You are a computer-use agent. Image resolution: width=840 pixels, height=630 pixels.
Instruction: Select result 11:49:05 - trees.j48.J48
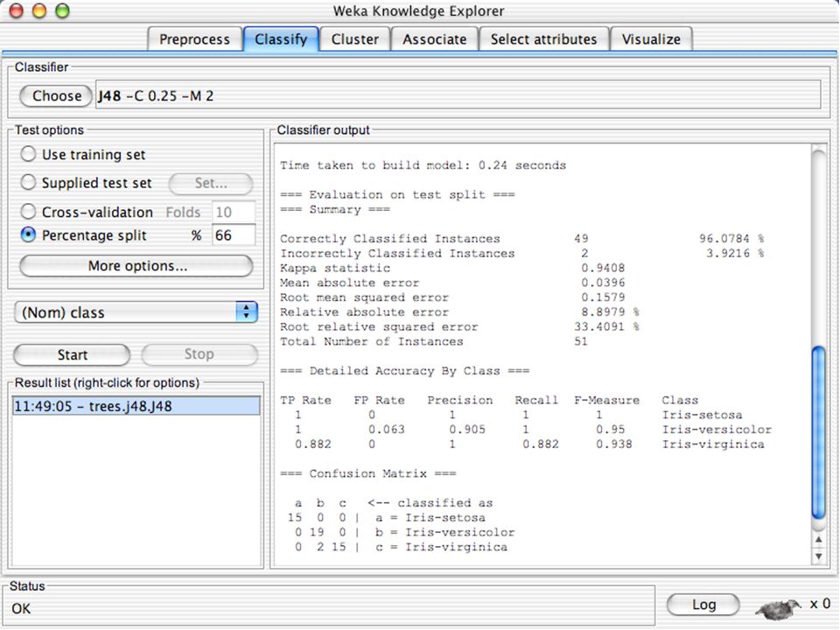136,406
